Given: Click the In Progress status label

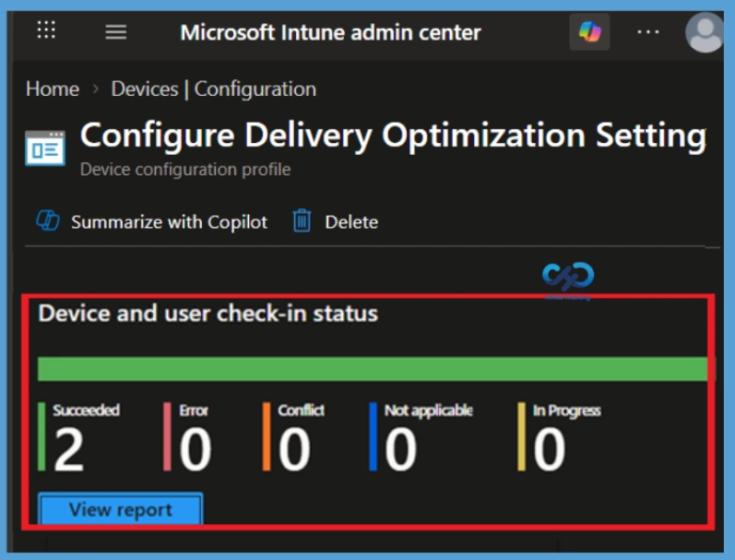Looking at the screenshot, I should click(567, 411).
